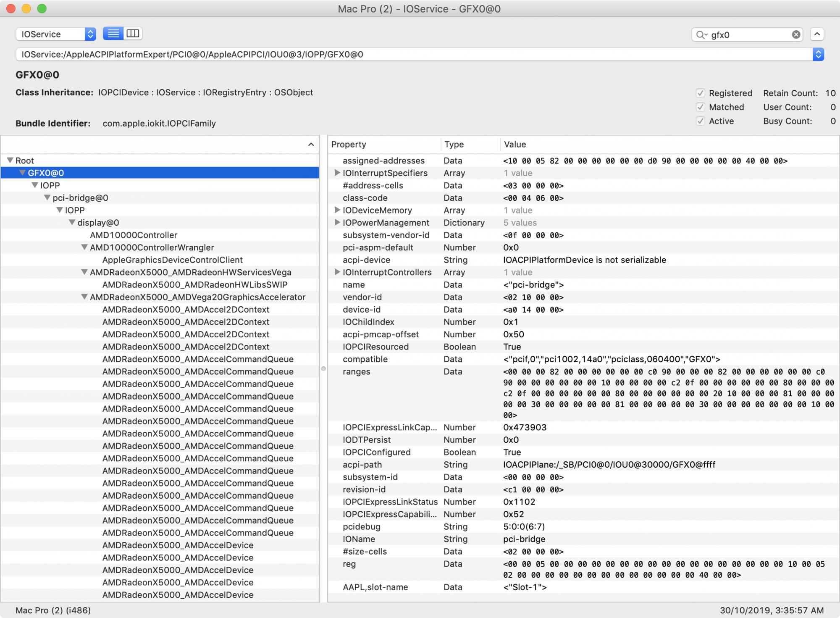Select the compatible property row
The width and height of the screenshot is (840, 618).
pos(583,359)
